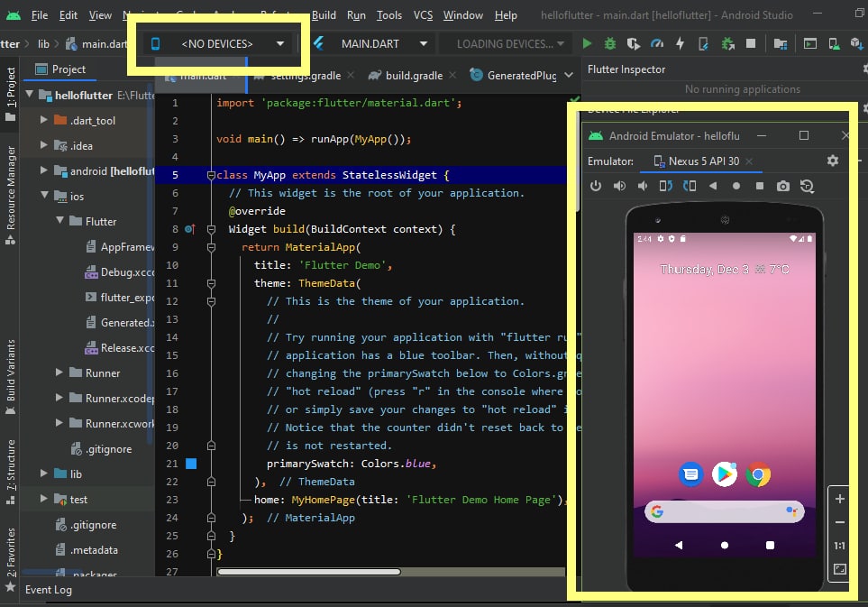Expand the .idea folder
Screen dimensions: 868x607
point(44,145)
